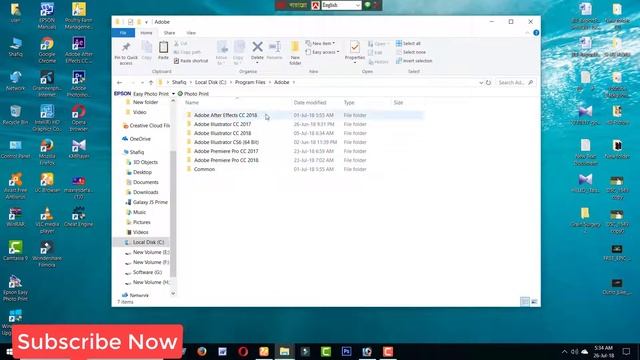This screenshot has width=640, height=360.
Task: Open Firefox from the taskbar
Action: [202, 351]
